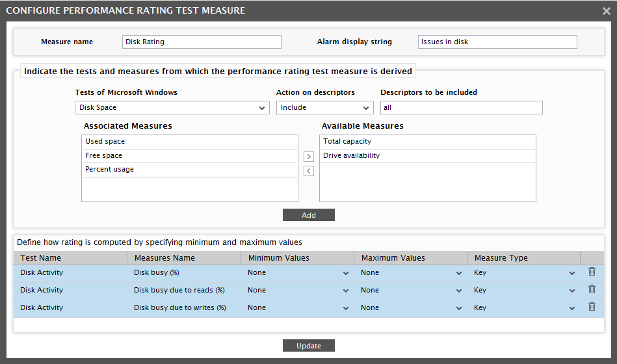Click the Maximum Values column header
The width and height of the screenshot is (617, 364).
pos(411,258)
